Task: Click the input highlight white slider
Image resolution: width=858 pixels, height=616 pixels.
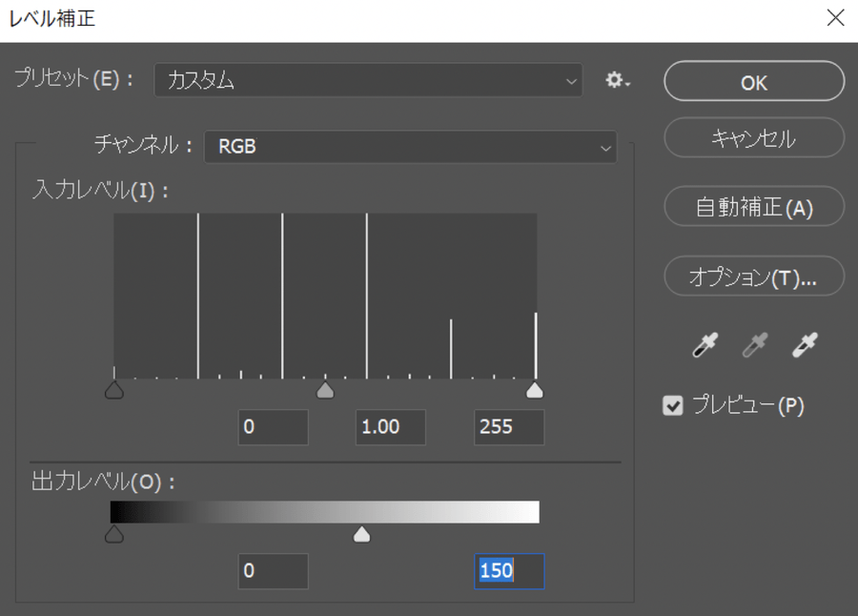Action: (x=535, y=390)
